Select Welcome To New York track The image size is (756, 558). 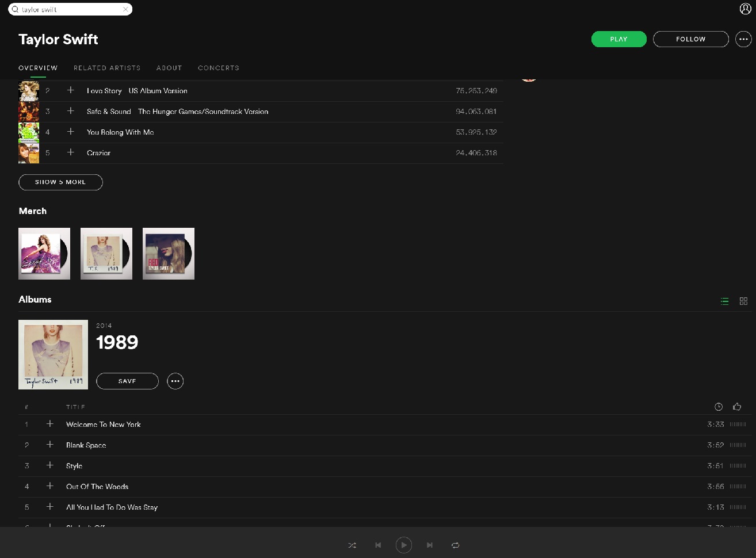pos(104,425)
